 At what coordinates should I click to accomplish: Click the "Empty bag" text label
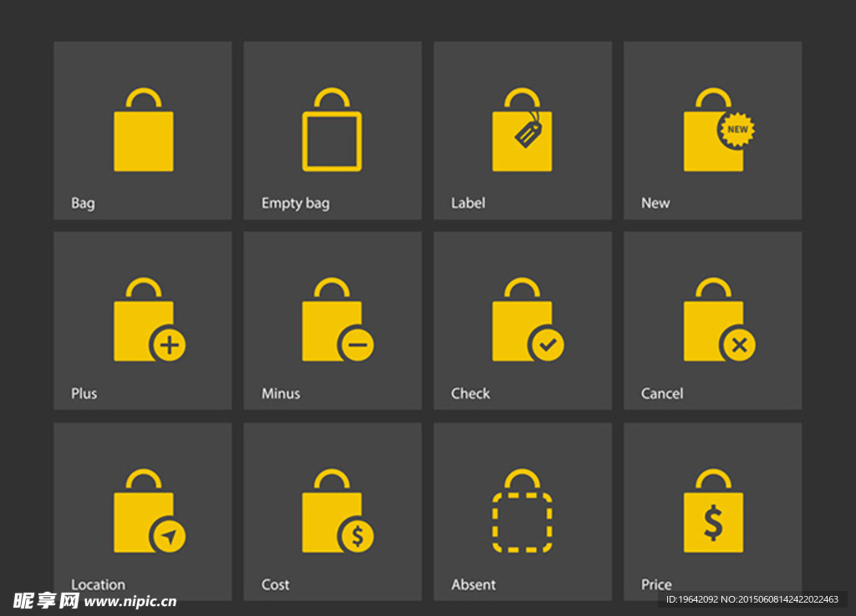pos(295,203)
